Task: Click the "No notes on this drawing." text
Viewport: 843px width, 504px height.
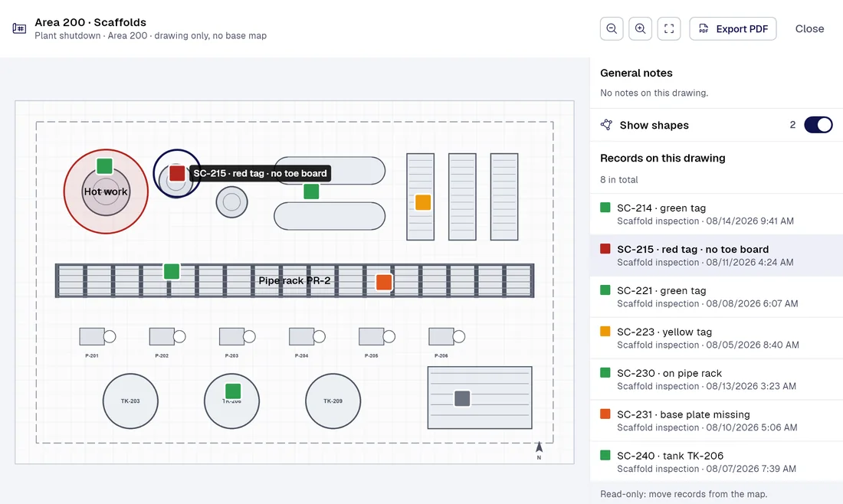Action: pyautogui.click(x=654, y=93)
